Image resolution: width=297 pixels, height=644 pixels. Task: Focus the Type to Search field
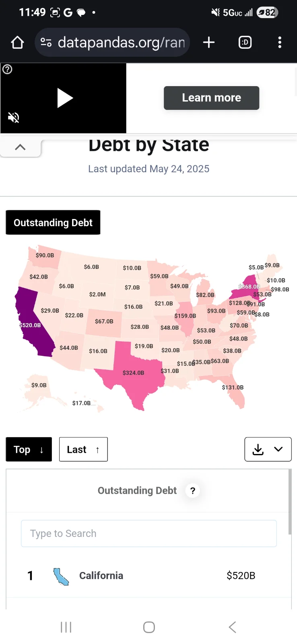149,533
